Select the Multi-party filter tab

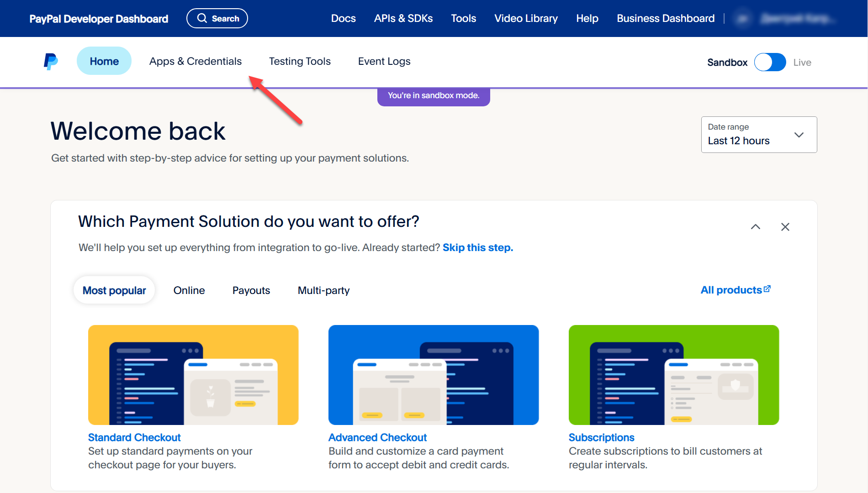pos(324,290)
